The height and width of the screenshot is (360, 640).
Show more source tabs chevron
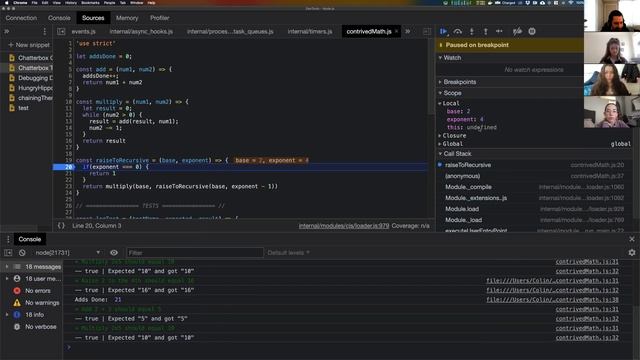[407, 31]
